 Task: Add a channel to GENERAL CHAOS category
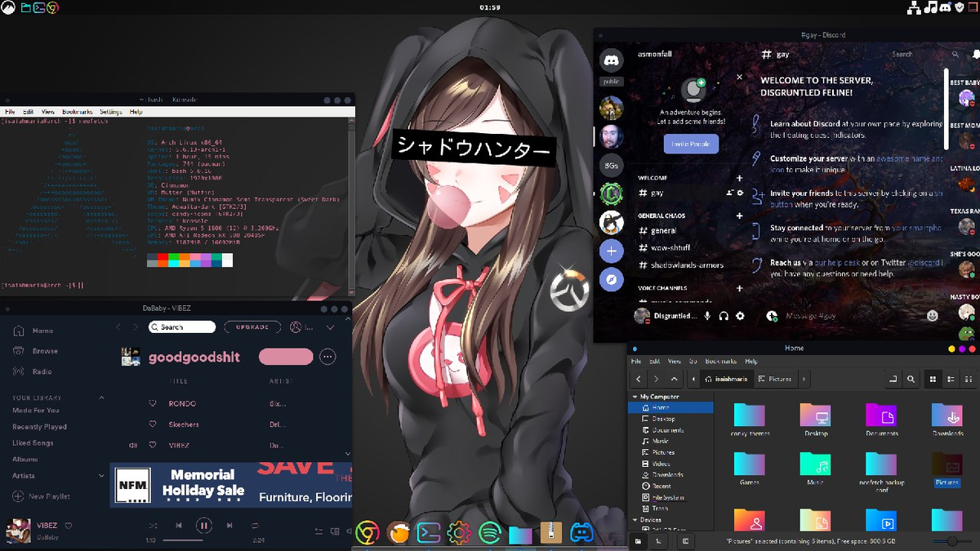click(739, 216)
